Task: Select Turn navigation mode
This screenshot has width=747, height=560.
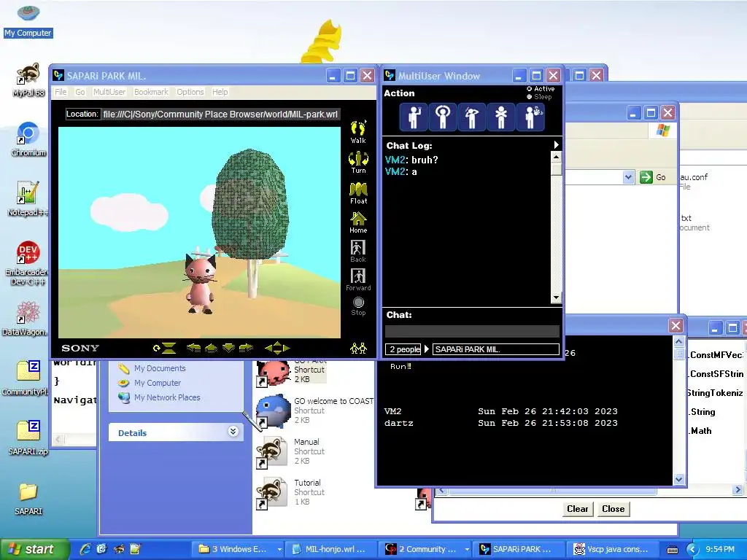Action: click(x=358, y=163)
